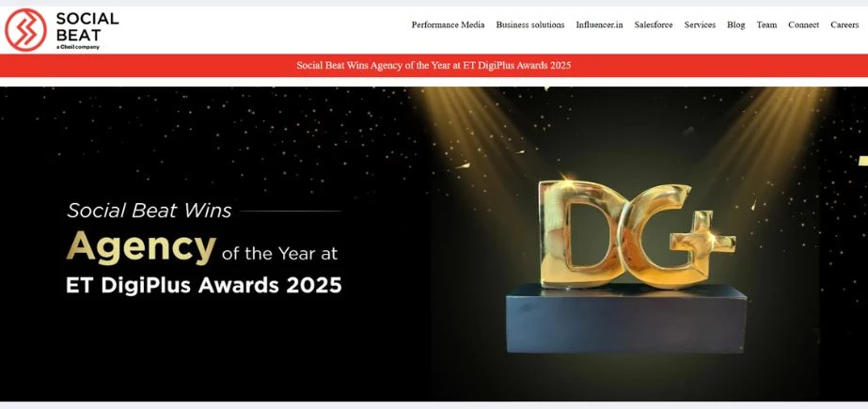
Task: Open the Performance Media menu item
Action: (x=448, y=24)
